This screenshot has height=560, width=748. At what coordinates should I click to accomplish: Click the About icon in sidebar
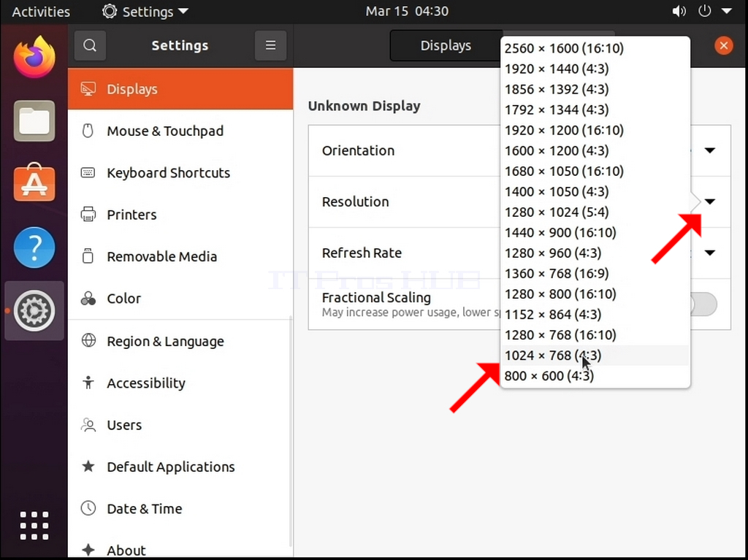(88, 550)
